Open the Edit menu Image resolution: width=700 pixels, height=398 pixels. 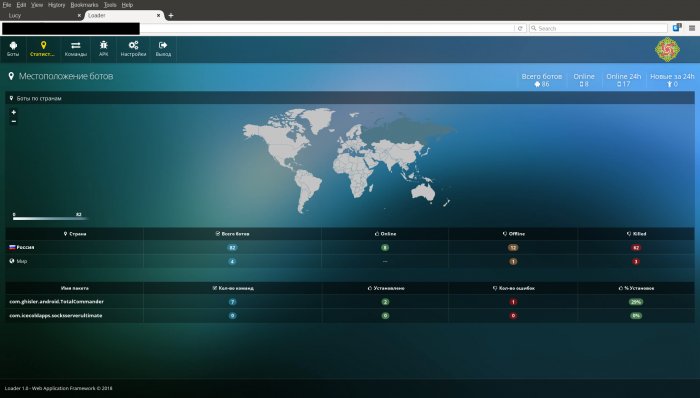click(21, 5)
